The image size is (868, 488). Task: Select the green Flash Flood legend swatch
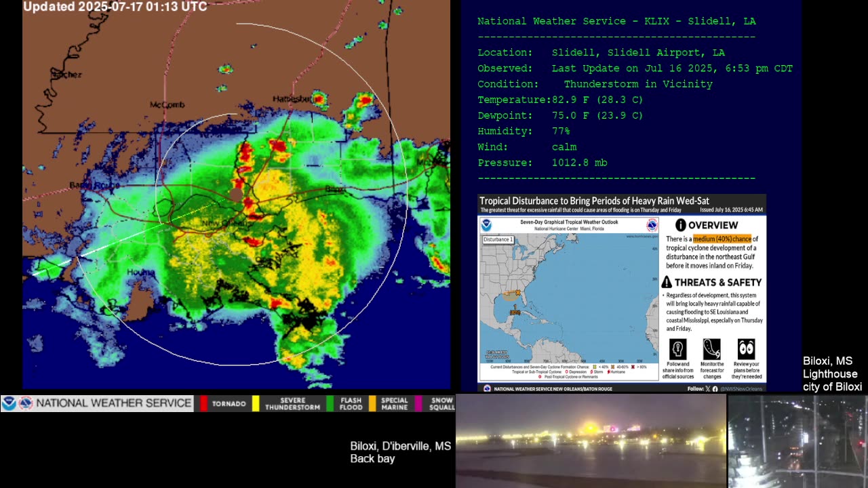(330, 403)
